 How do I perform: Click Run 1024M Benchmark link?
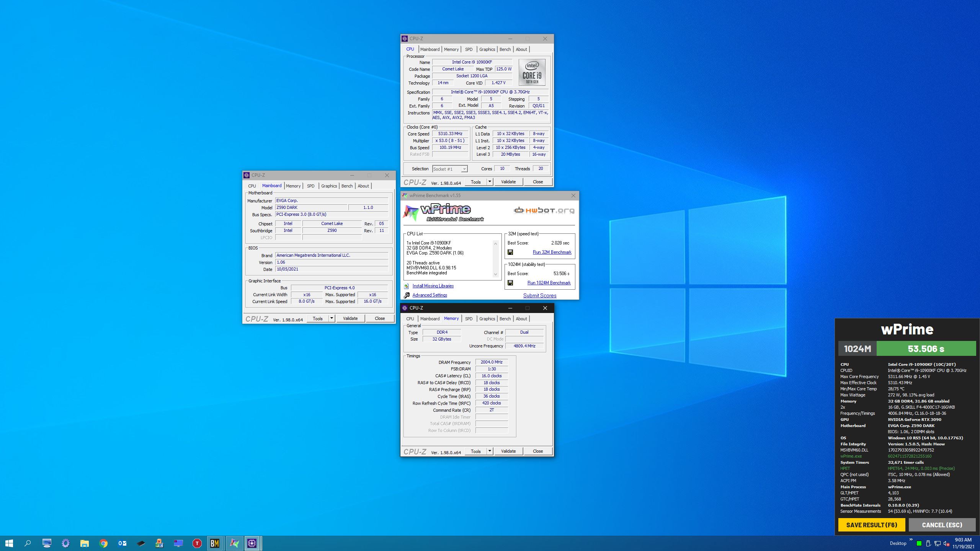tap(549, 283)
